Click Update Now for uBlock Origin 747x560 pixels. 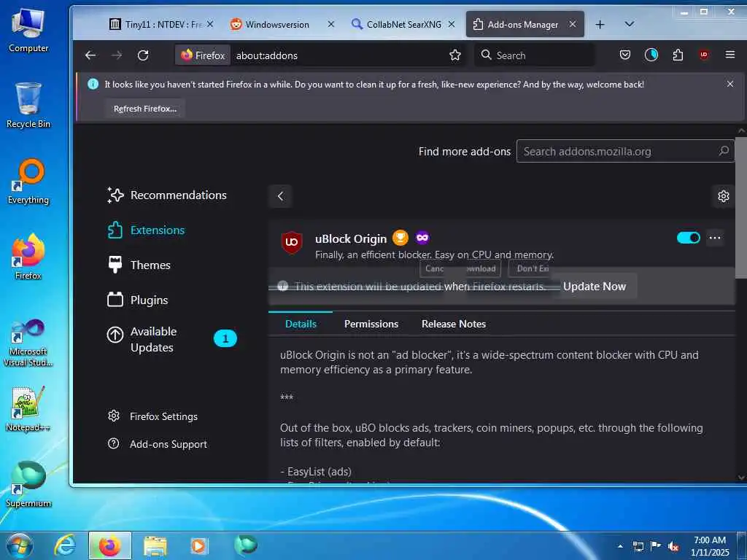594,286
